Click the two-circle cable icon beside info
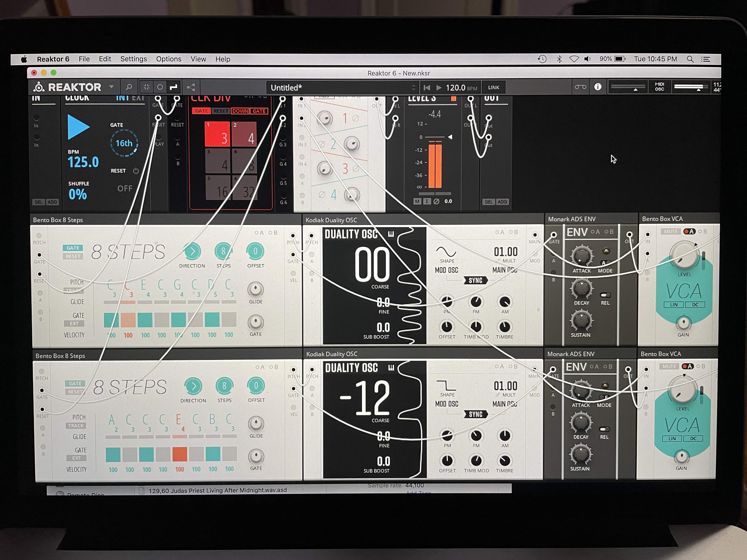This screenshot has width=747, height=560. click(x=580, y=87)
